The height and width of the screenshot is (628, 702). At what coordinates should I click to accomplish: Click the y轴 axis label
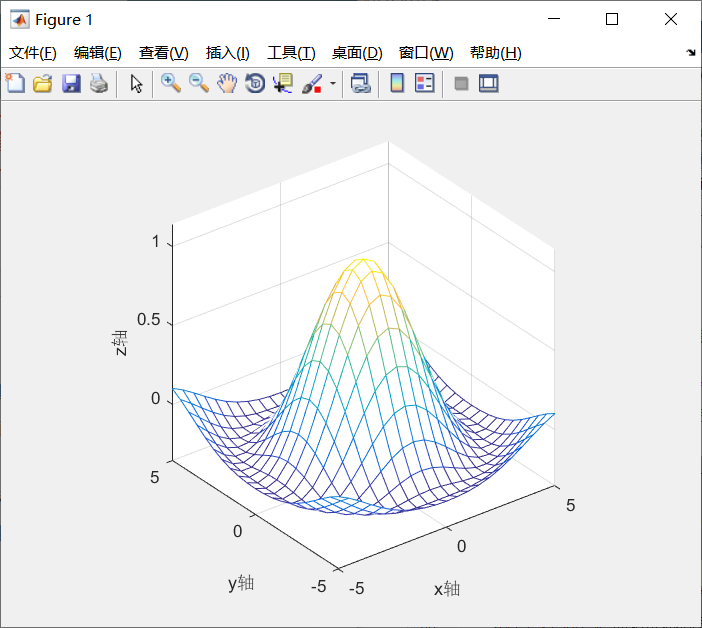tap(241, 583)
